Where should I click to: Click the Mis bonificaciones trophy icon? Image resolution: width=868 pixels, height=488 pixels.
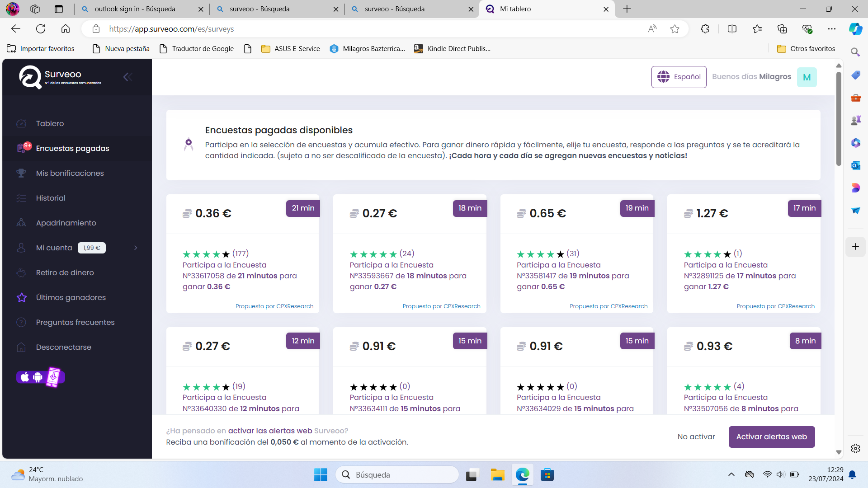[x=21, y=173]
